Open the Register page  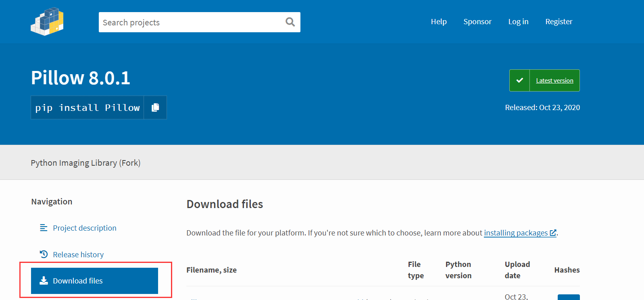559,22
